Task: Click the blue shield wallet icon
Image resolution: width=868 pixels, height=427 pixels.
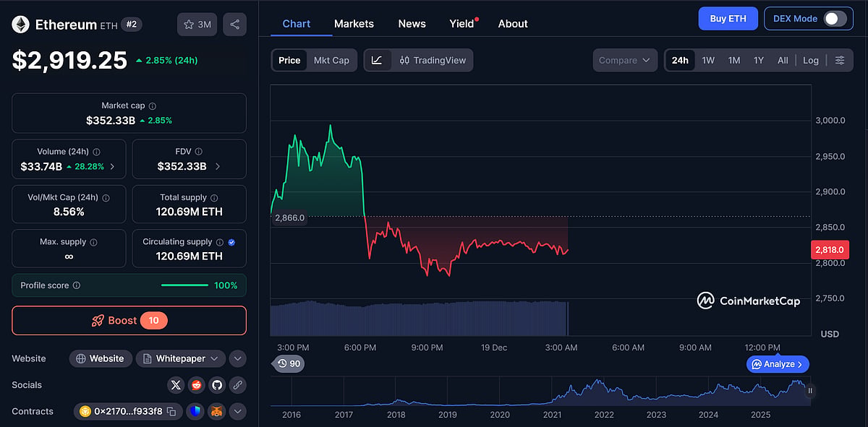Action: point(195,412)
